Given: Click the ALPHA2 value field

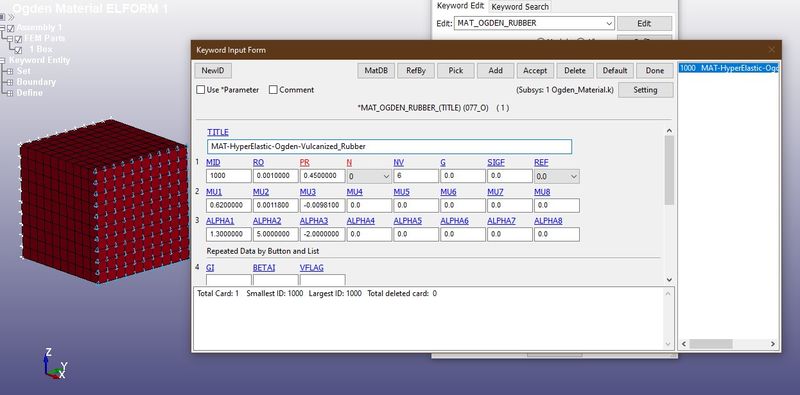Looking at the screenshot, I should click(x=276, y=234).
